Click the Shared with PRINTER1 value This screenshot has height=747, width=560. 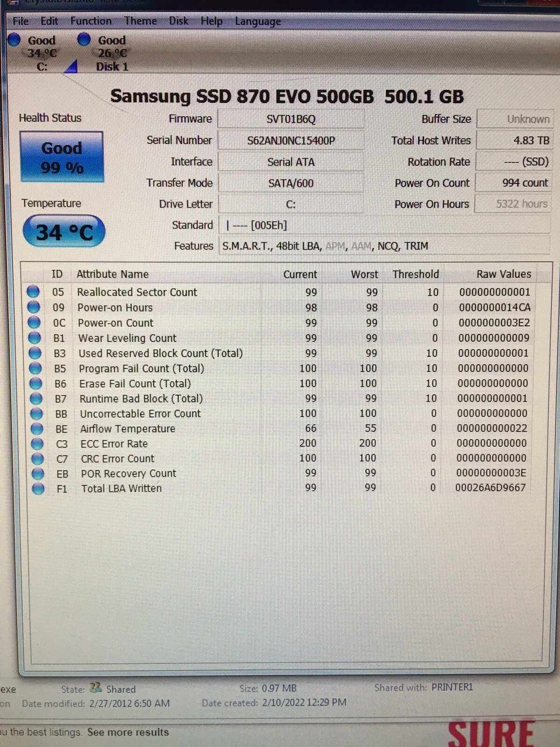[x=452, y=687]
